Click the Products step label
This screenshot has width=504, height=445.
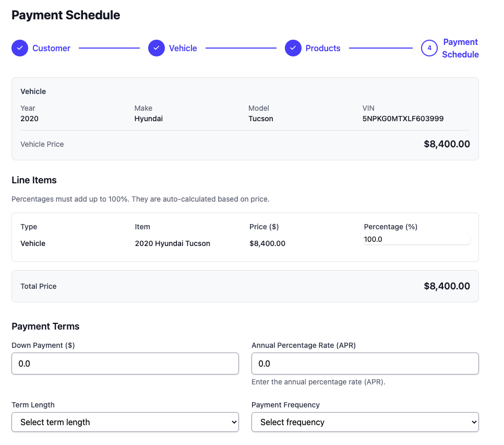(x=323, y=48)
